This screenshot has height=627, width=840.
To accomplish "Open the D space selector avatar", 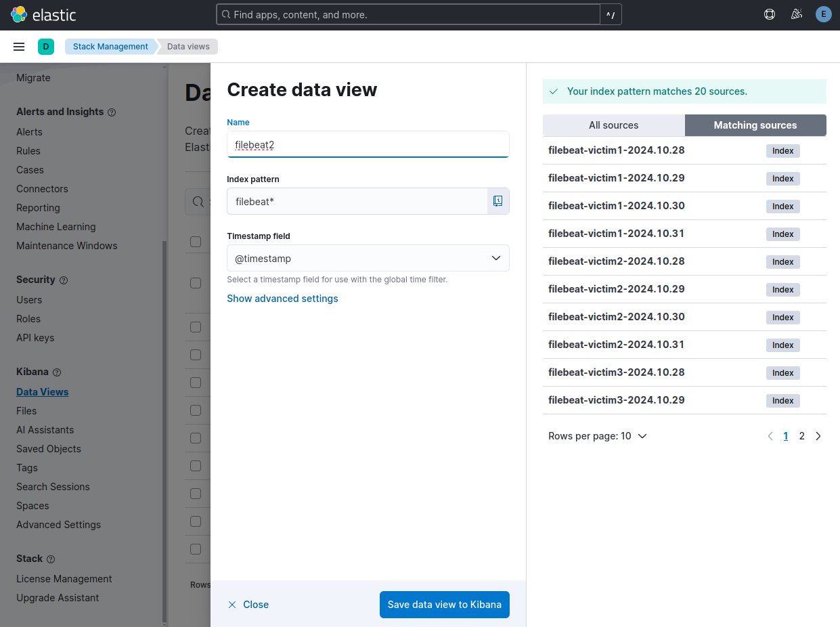I will click(46, 47).
